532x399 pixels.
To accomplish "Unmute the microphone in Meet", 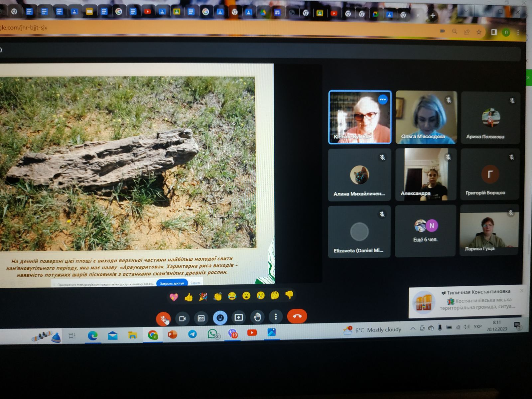I will pos(163,319).
